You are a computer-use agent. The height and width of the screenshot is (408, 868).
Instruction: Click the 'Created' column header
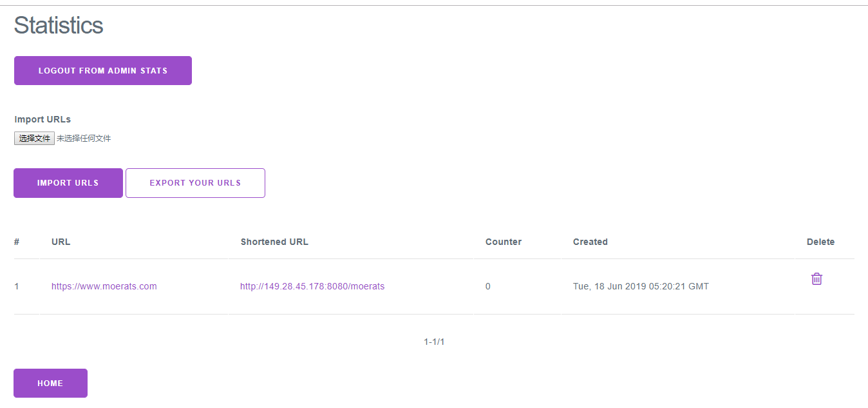point(590,242)
